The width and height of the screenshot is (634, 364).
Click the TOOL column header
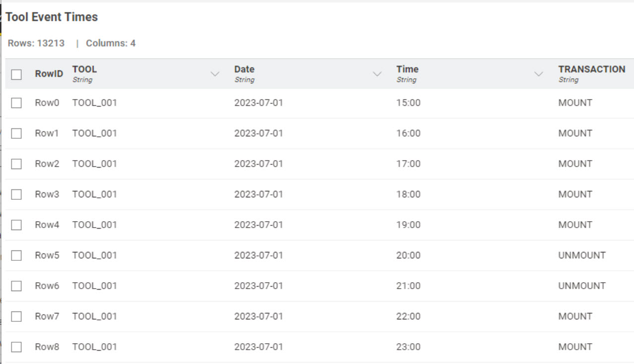pyautogui.click(x=84, y=69)
